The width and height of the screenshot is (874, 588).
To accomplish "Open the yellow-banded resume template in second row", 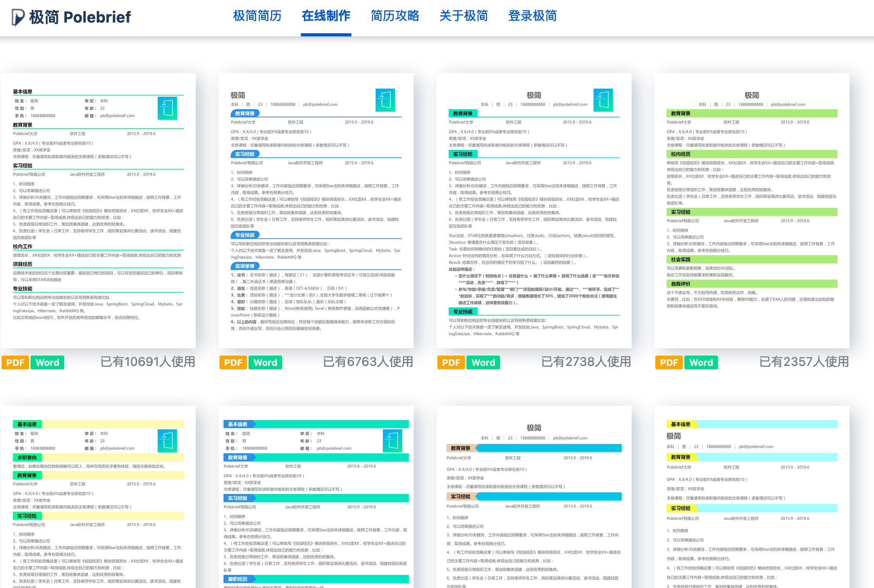I will [98, 497].
